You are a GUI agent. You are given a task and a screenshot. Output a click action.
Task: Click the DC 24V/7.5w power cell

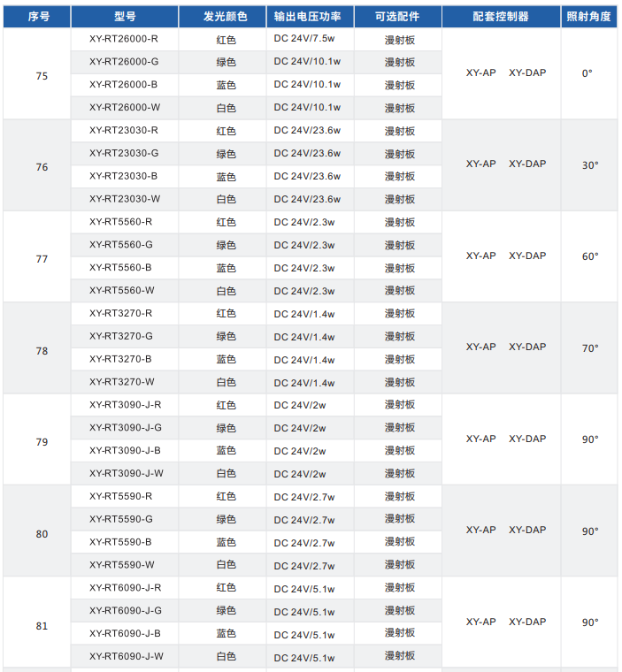pos(305,39)
